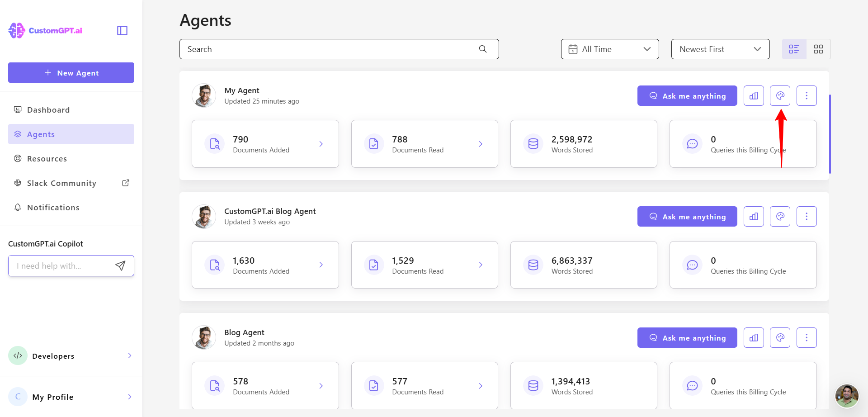Screen dimensions: 868x417
Task: Open the Newest First sort dropdown
Action: [720, 49]
